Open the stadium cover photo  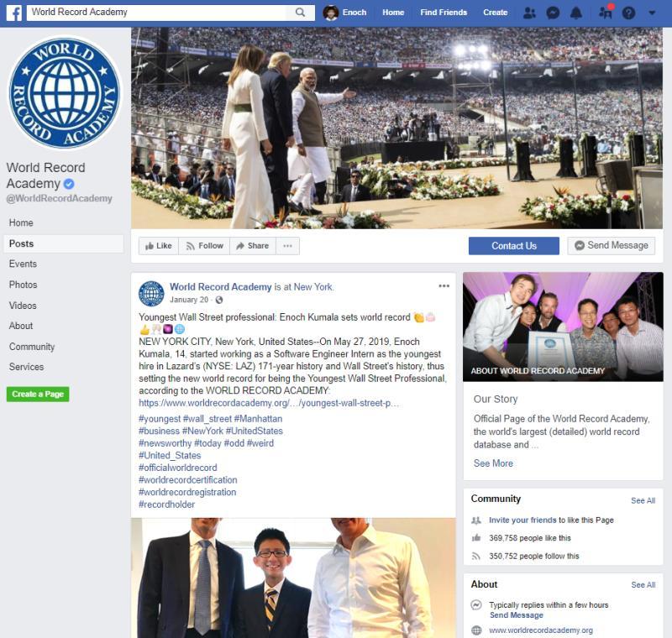tap(396, 128)
